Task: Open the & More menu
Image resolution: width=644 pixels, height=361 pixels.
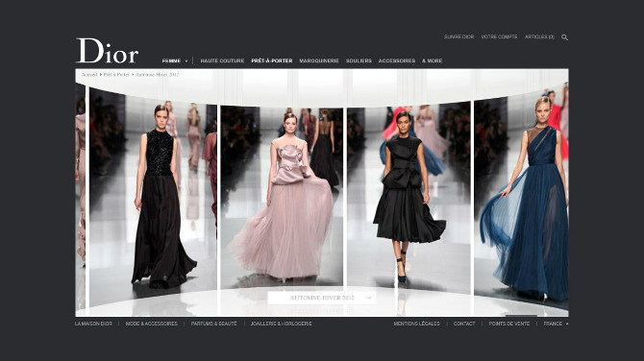Action: click(x=433, y=60)
